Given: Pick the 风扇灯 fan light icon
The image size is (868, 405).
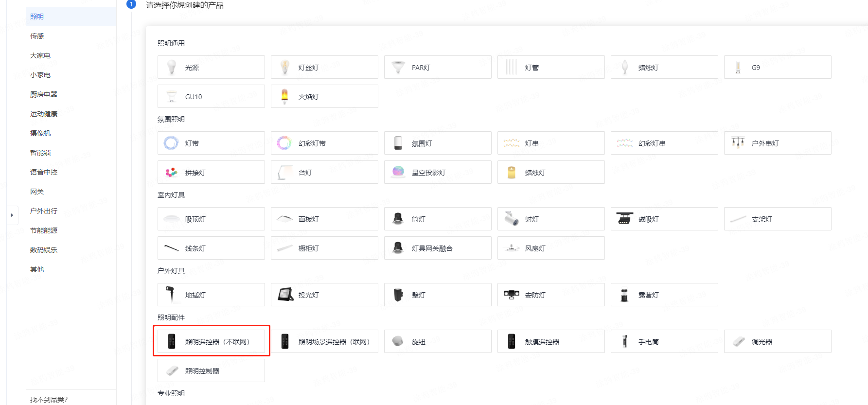Looking at the screenshot, I should point(512,248).
